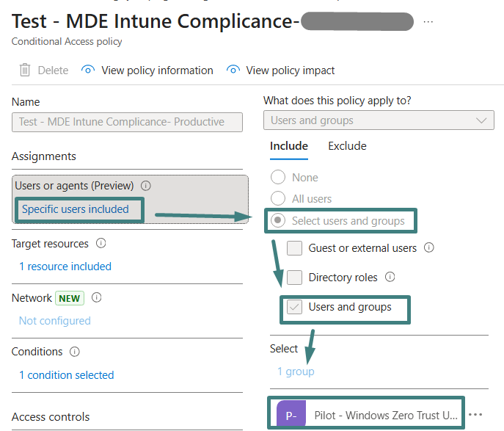Screen dimensions: 504x431
Task: Click the policy Name input field
Action: (x=127, y=122)
